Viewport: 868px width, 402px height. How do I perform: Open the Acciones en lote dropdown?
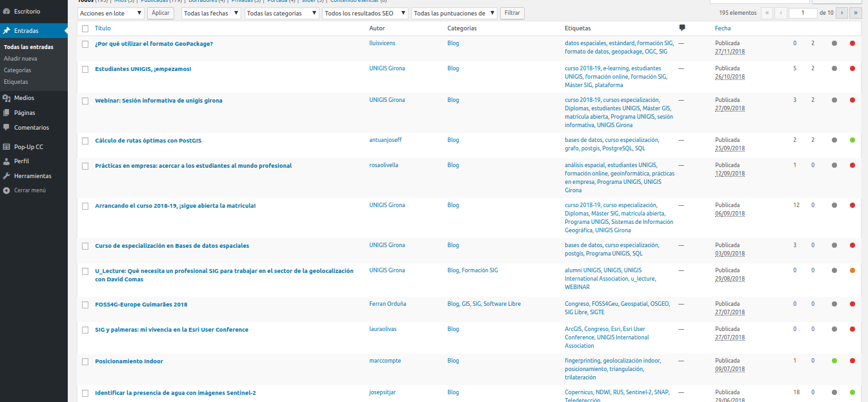coord(111,13)
